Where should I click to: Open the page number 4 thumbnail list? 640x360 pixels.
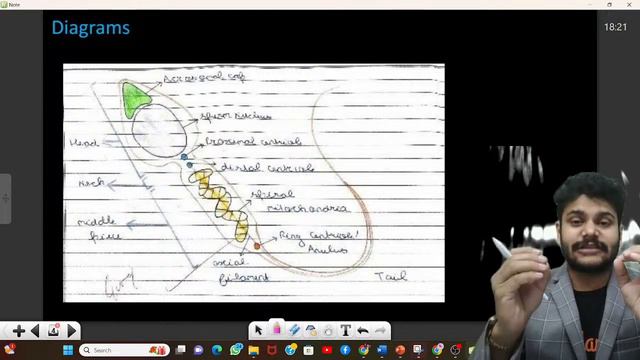54,330
